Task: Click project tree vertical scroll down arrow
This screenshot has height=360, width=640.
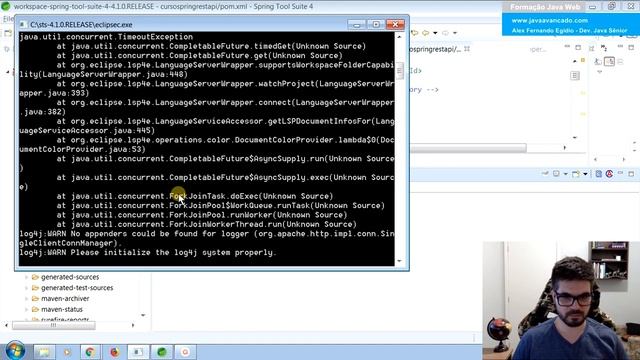Action: click(143, 315)
